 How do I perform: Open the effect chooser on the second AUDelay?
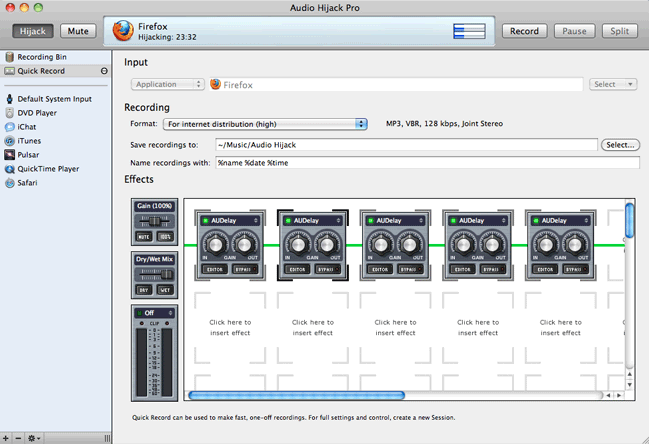(339, 221)
